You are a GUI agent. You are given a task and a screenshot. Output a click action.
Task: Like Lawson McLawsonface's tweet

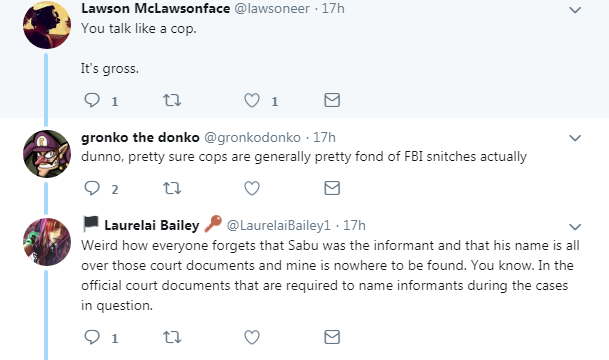click(252, 100)
